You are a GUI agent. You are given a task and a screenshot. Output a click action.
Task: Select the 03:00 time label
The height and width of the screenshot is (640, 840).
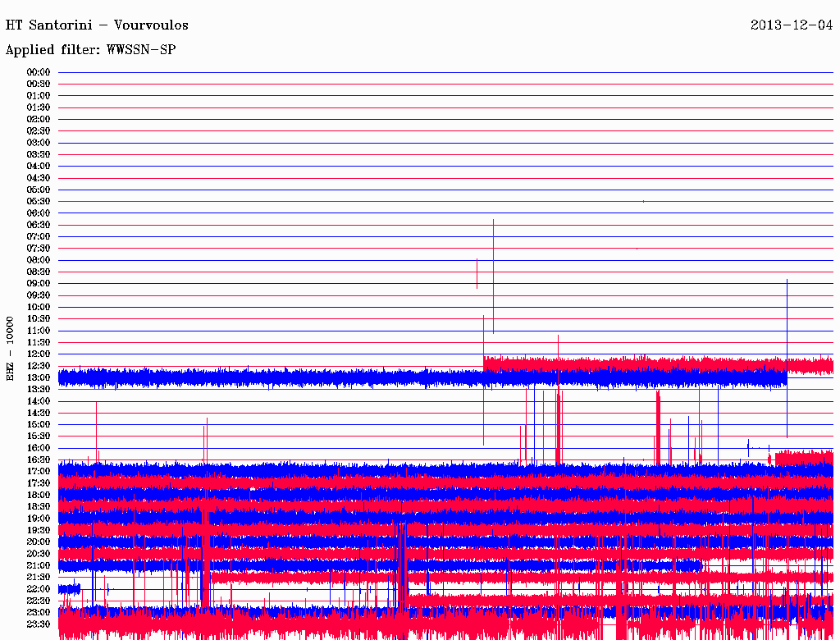coord(39,143)
